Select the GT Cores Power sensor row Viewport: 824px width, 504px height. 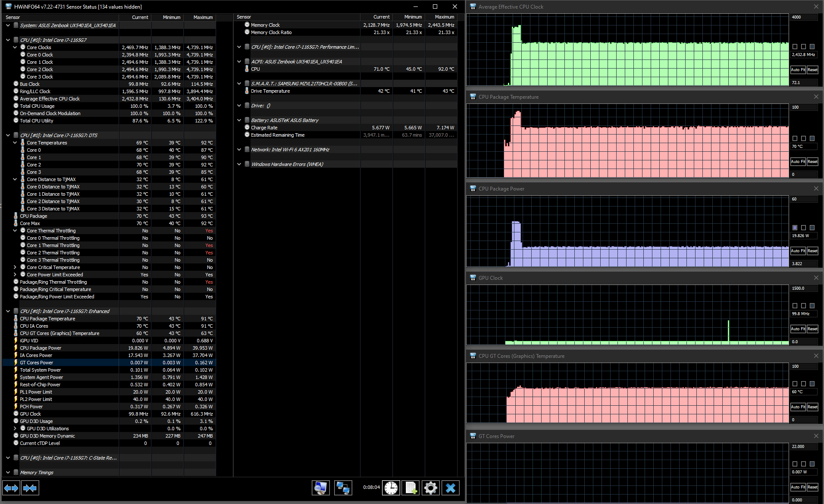tap(37, 363)
